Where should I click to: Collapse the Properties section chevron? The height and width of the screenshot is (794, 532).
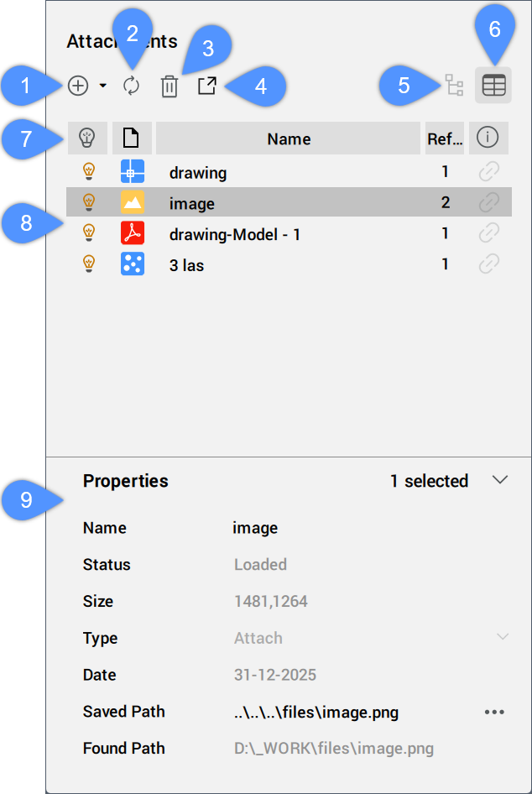pos(500,480)
